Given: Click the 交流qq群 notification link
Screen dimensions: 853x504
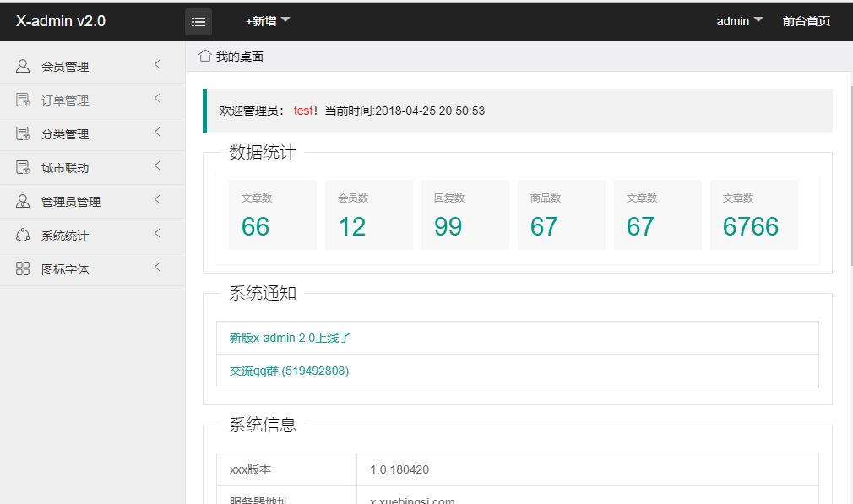Looking at the screenshot, I should 289,371.
